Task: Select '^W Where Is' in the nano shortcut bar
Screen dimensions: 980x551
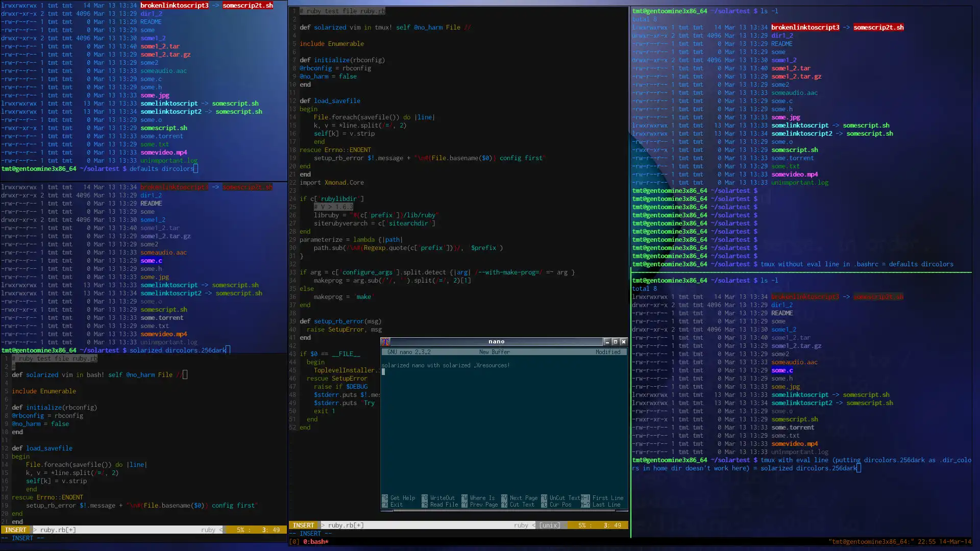Action: click(x=478, y=498)
